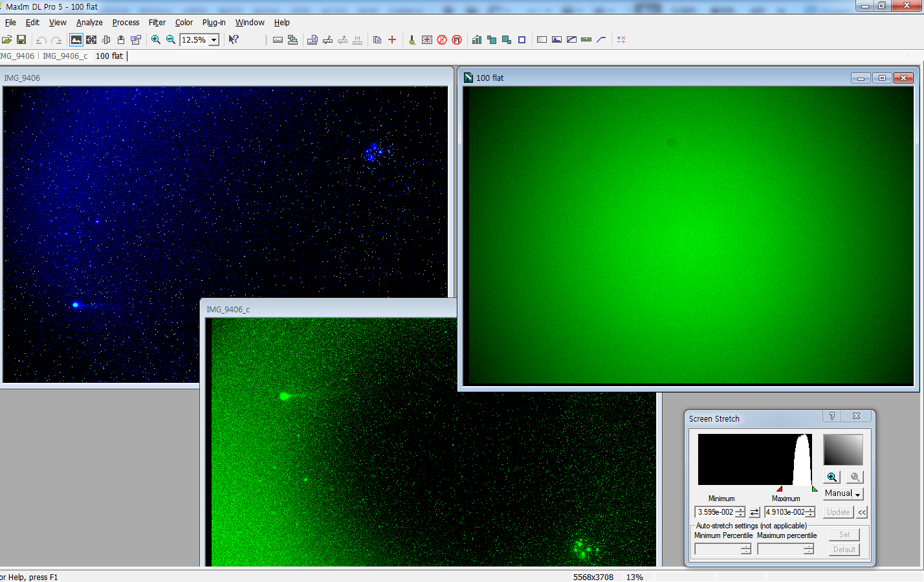Switch to the IMG_9406_c document tab
924x582 pixels.
pos(65,56)
